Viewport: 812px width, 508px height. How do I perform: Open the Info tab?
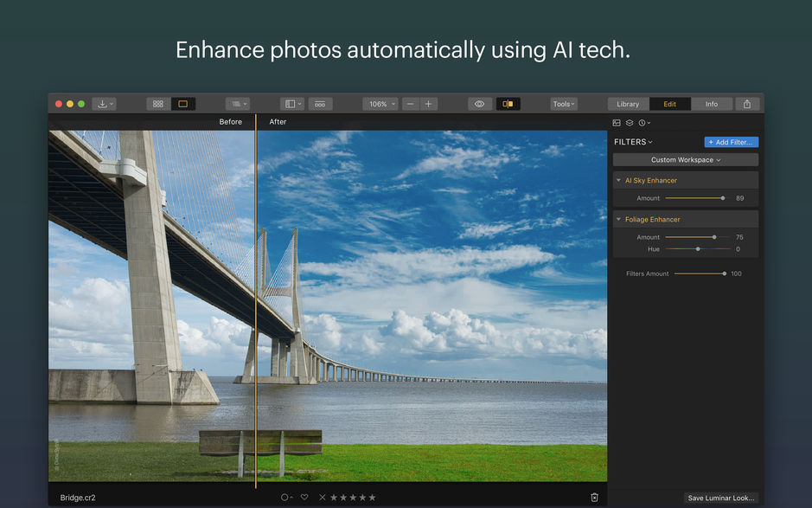click(x=712, y=103)
